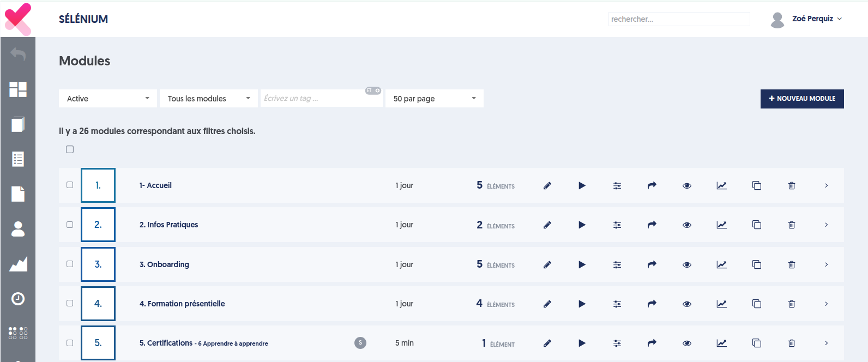Preview 1- Accueil with eye icon
The height and width of the screenshot is (362, 868).
tap(687, 186)
